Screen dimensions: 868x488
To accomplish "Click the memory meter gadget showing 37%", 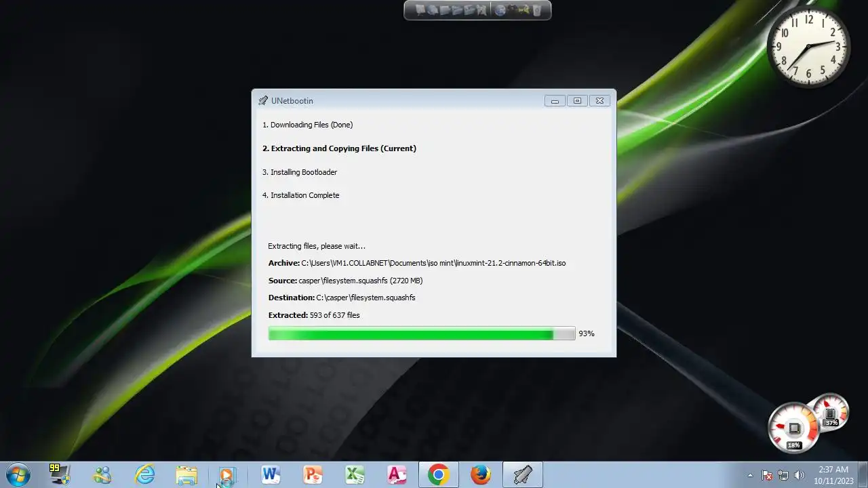I will pyautogui.click(x=830, y=411).
